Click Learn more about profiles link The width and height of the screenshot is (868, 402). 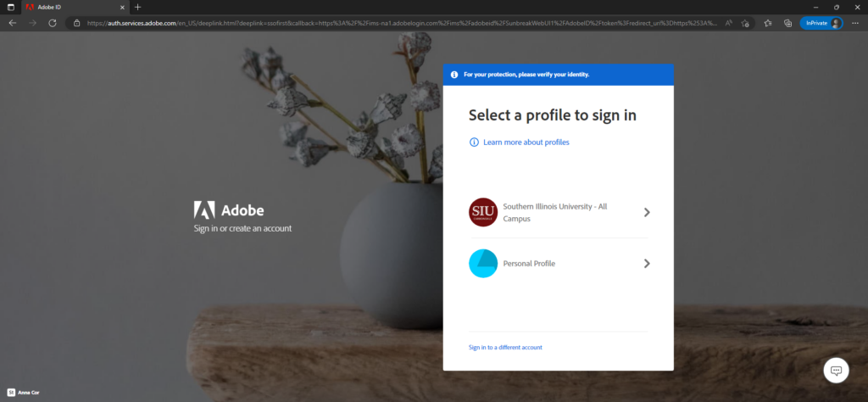[526, 142]
